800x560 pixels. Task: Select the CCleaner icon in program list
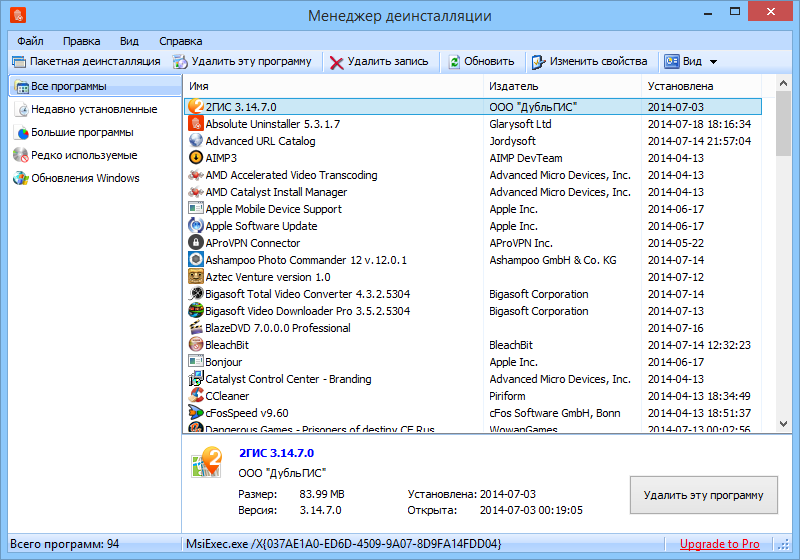pyautogui.click(x=197, y=396)
